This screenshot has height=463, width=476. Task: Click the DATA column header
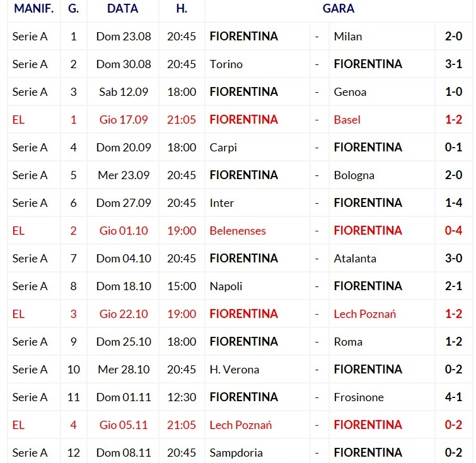coord(123,9)
